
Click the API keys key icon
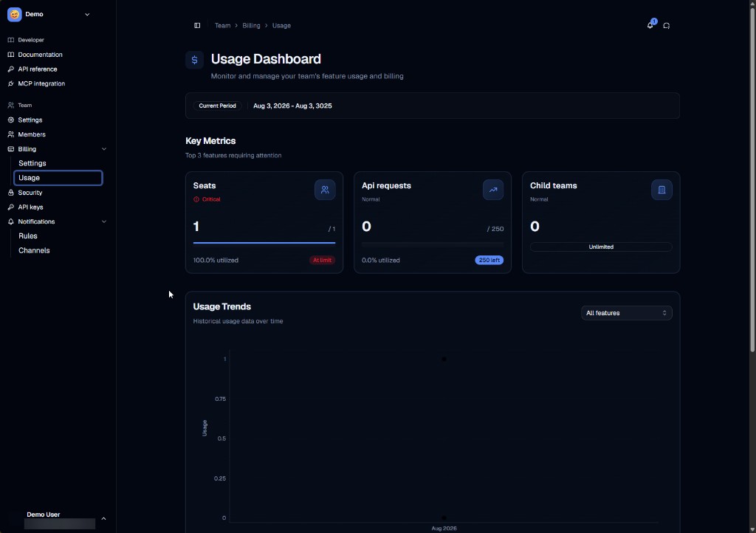click(x=10, y=207)
